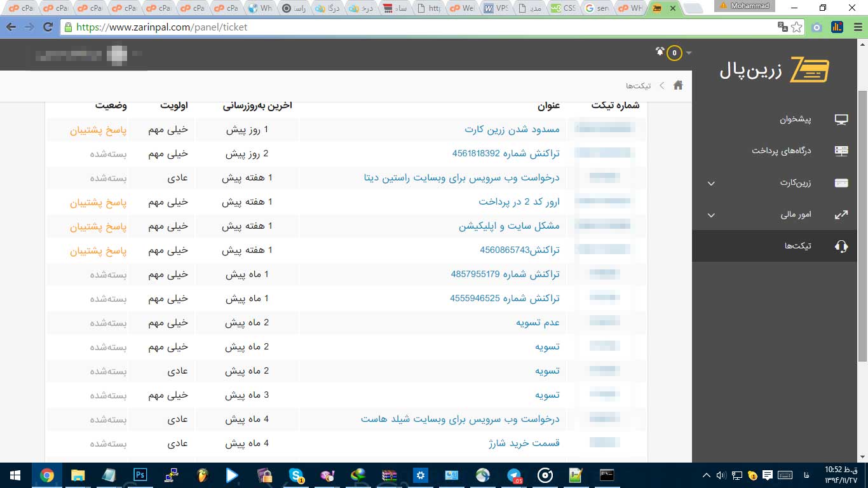The width and height of the screenshot is (868, 488).
Task: Click the Mohammad Chrome profile button
Action: pos(745,6)
